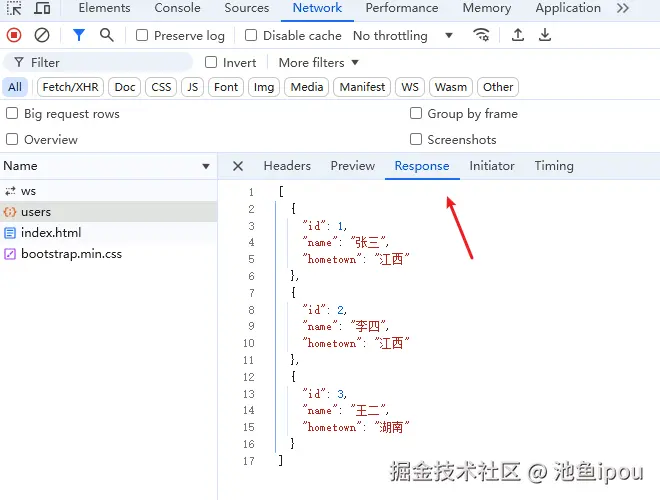Toggle the device toolbar icon
660x500 pixels.
[x=42, y=8]
